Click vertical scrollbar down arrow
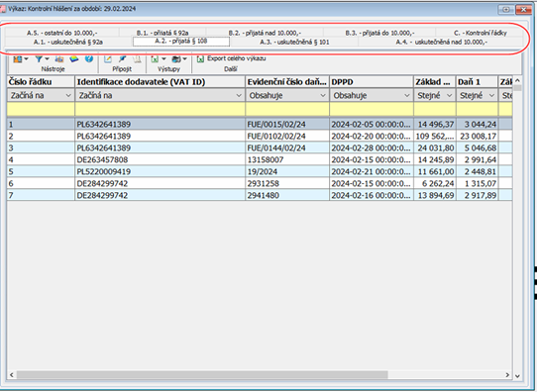Viewport: 537px width, 392px height. tap(517, 376)
